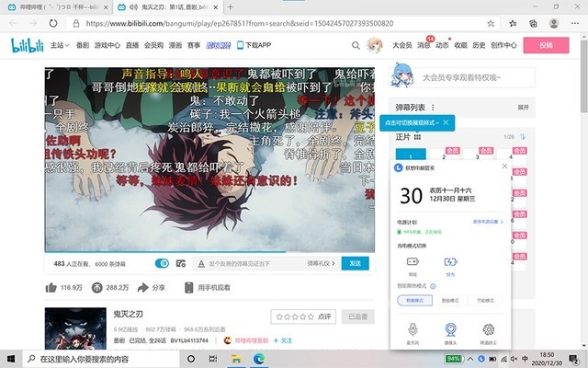Click the info icon beside 智能散热模式
Image resolution: width=588 pixels, height=368 pixels.
433,286
